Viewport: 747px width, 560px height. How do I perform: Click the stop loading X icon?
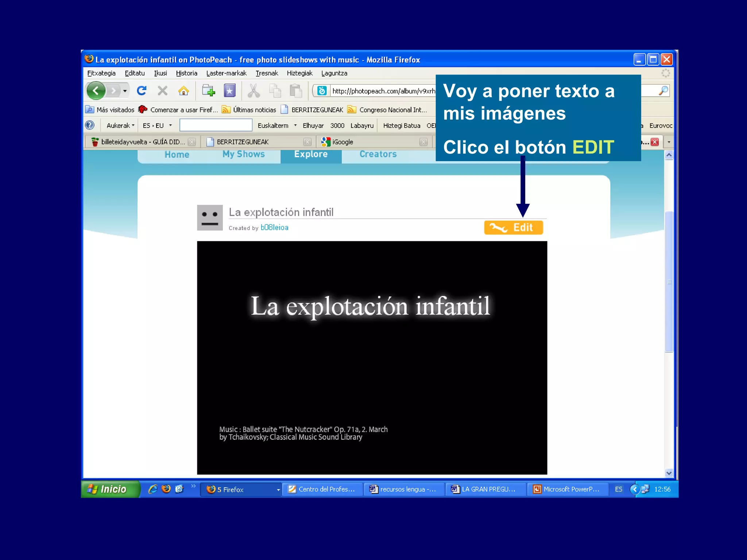click(163, 90)
